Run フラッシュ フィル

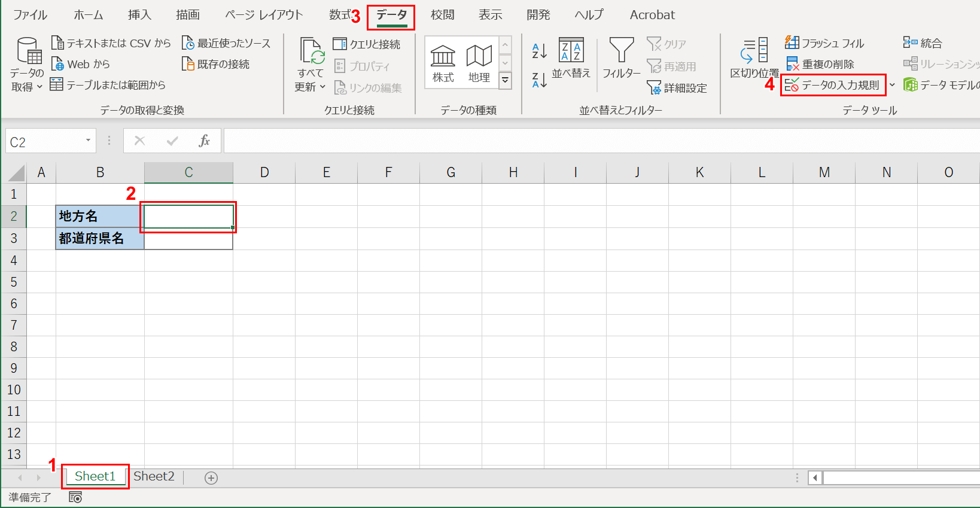pyautogui.click(x=824, y=43)
